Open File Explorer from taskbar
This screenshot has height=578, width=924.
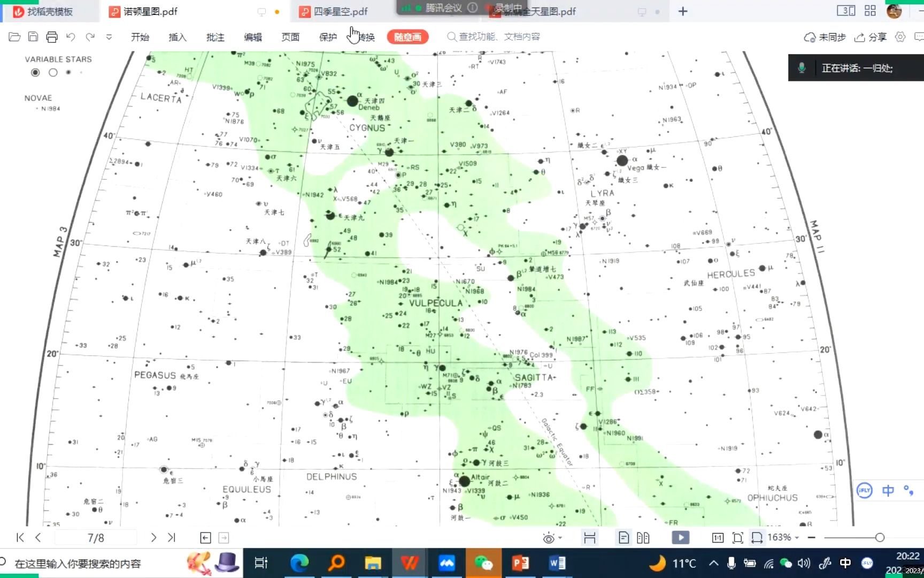373,563
